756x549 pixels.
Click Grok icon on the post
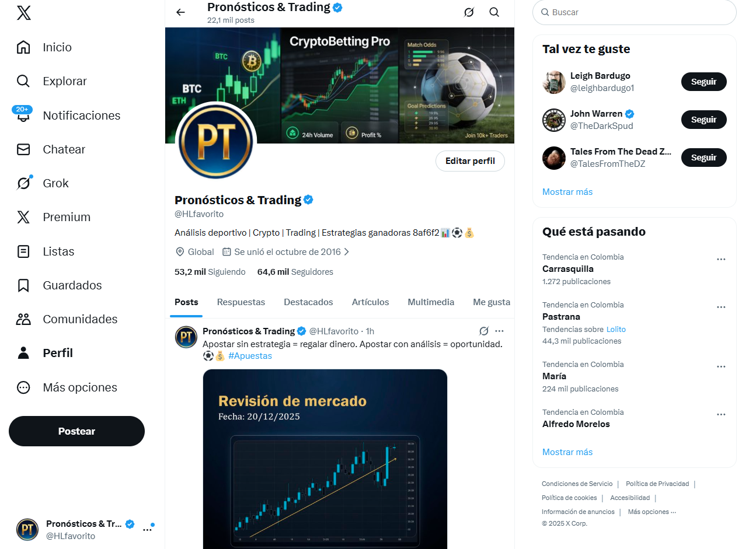click(484, 331)
